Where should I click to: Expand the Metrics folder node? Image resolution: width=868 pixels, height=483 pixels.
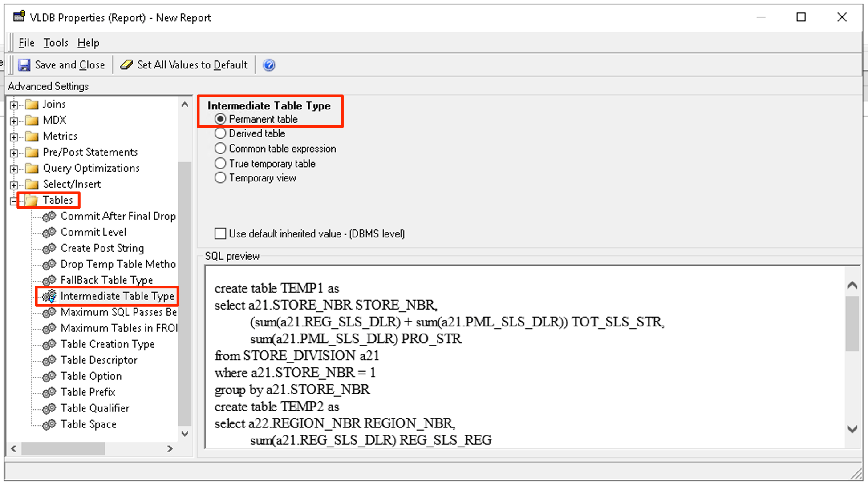point(14,137)
